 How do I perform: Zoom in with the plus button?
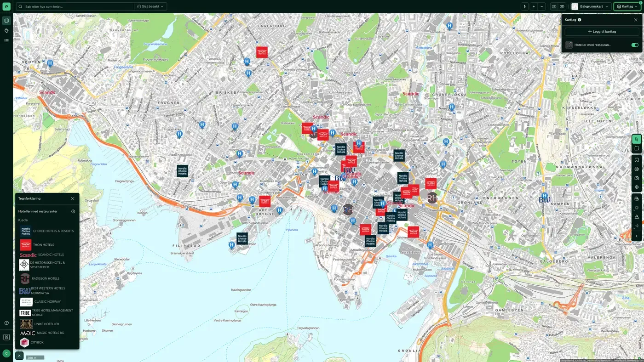pos(534,6)
